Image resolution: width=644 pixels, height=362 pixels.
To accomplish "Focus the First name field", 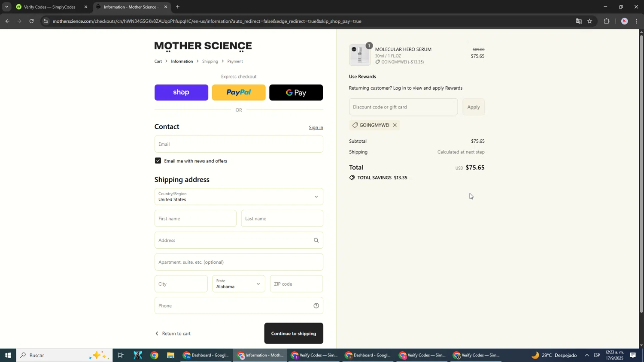I will [x=195, y=218].
